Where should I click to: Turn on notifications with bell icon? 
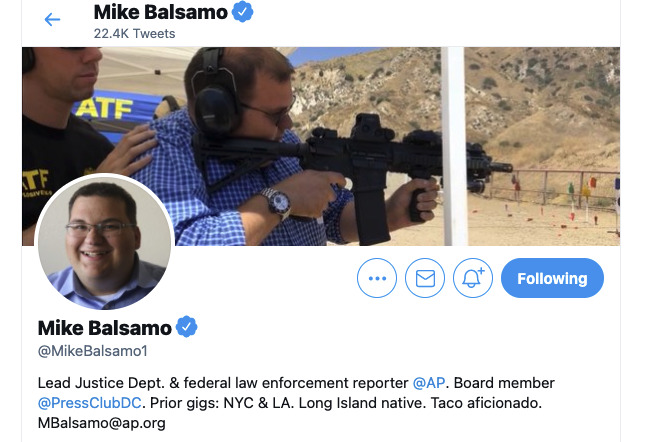(473, 279)
